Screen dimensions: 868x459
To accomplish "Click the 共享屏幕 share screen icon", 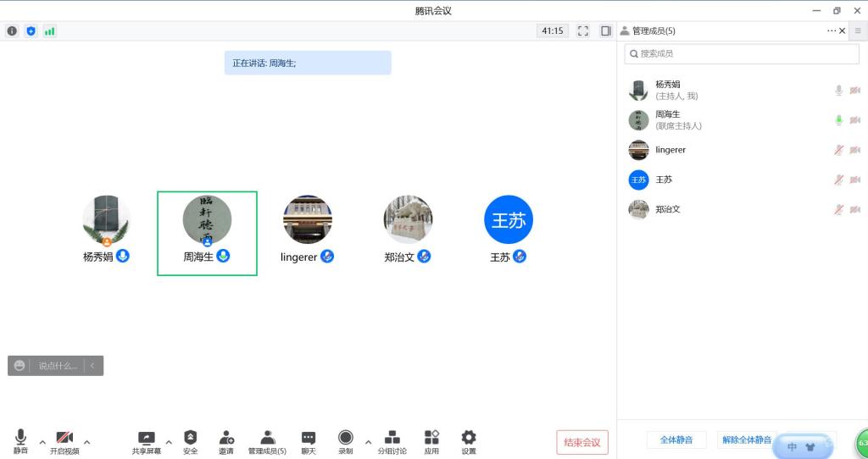I will coord(146,438).
